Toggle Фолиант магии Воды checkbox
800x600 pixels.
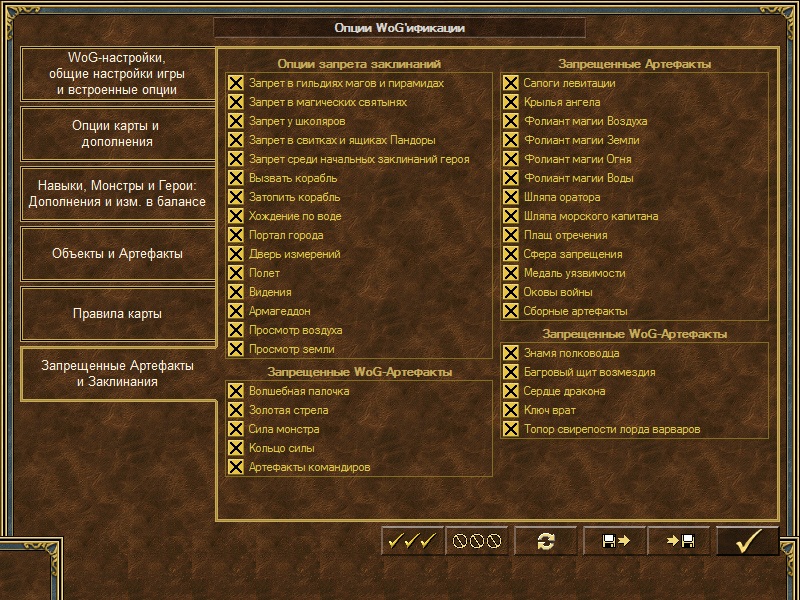tap(511, 178)
